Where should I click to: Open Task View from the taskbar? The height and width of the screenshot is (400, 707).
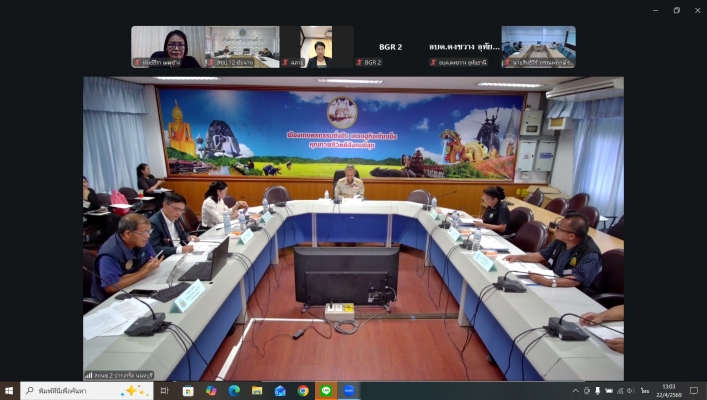point(165,391)
